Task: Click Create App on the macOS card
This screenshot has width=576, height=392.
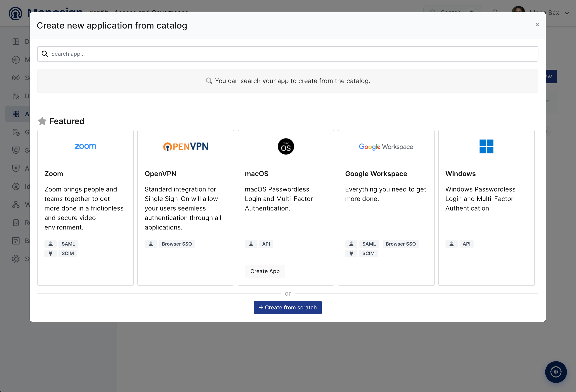Action: pos(265,271)
